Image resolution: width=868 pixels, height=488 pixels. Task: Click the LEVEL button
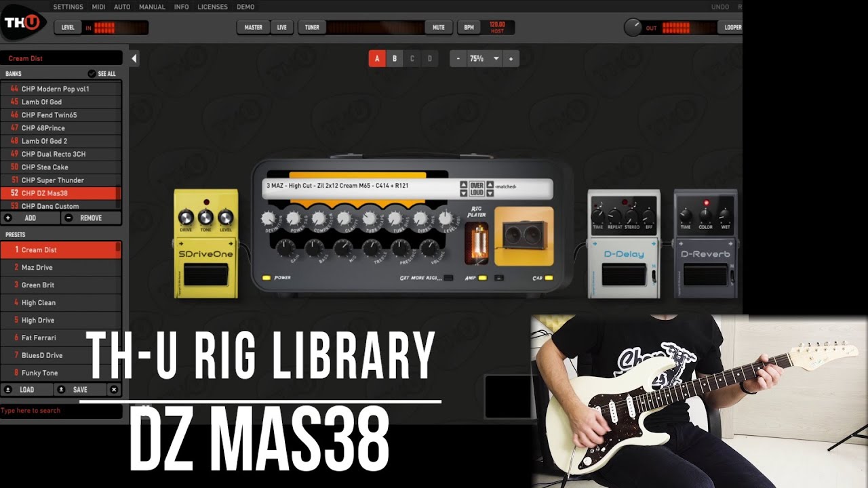click(x=68, y=28)
